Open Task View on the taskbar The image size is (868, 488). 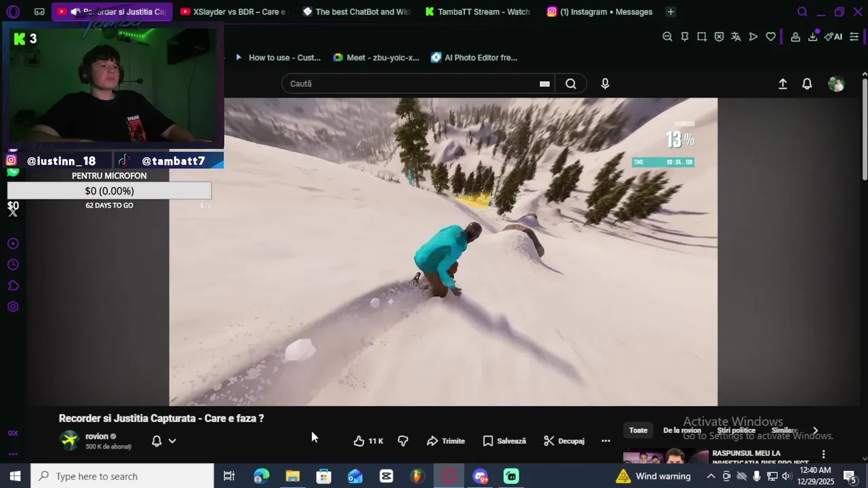tap(229, 476)
